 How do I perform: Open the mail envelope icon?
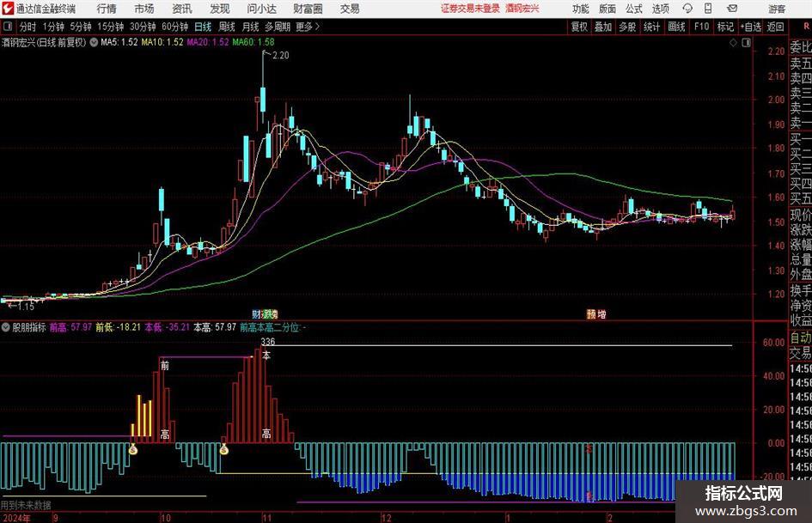[732, 9]
